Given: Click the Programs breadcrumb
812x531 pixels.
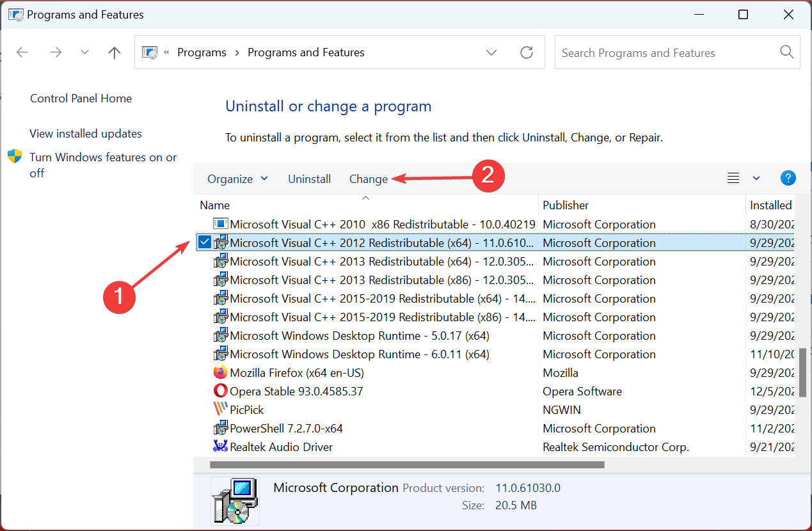Looking at the screenshot, I should 202,52.
